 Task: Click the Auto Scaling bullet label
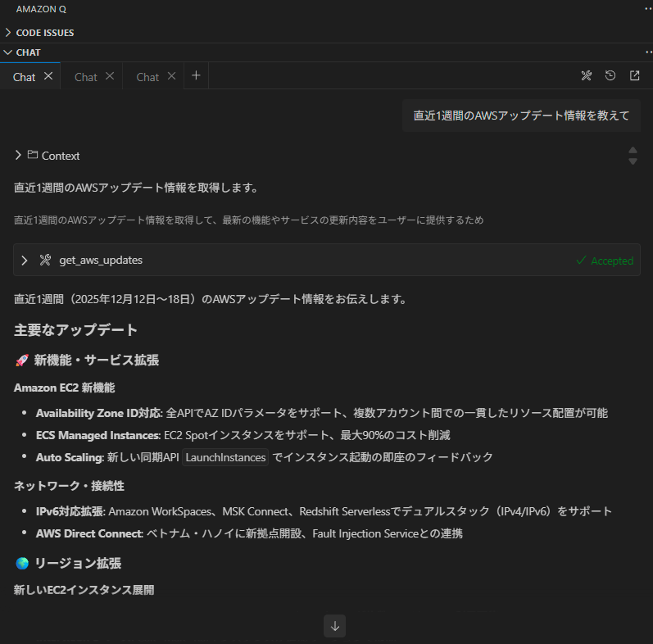tap(70, 457)
